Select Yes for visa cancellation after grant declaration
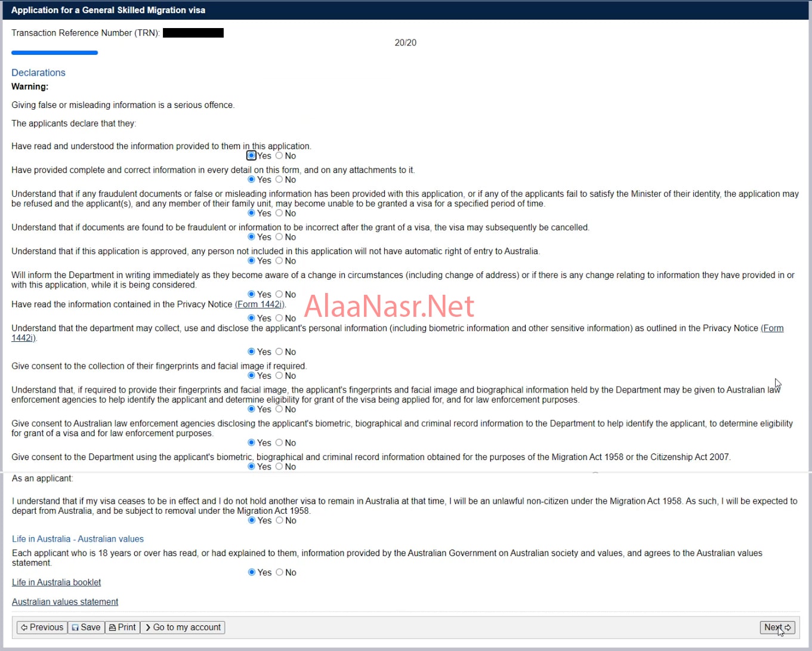Image resolution: width=812 pixels, height=651 pixels. tap(251, 237)
